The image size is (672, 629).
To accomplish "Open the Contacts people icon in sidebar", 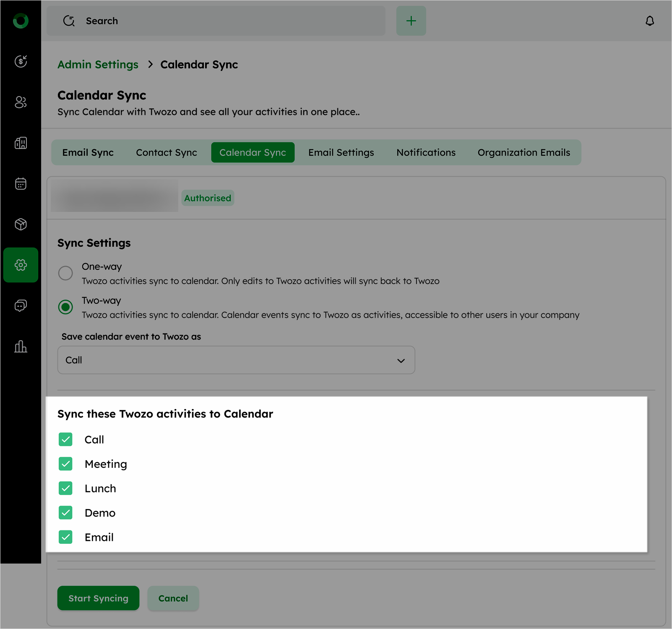I will click(21, 102).
